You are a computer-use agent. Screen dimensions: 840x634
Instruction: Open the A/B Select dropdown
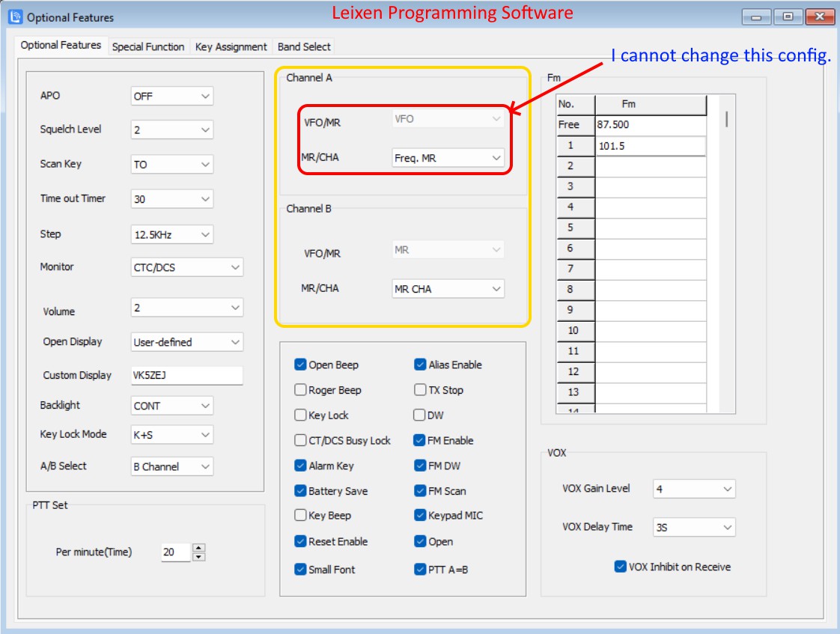tap(172, 466)
